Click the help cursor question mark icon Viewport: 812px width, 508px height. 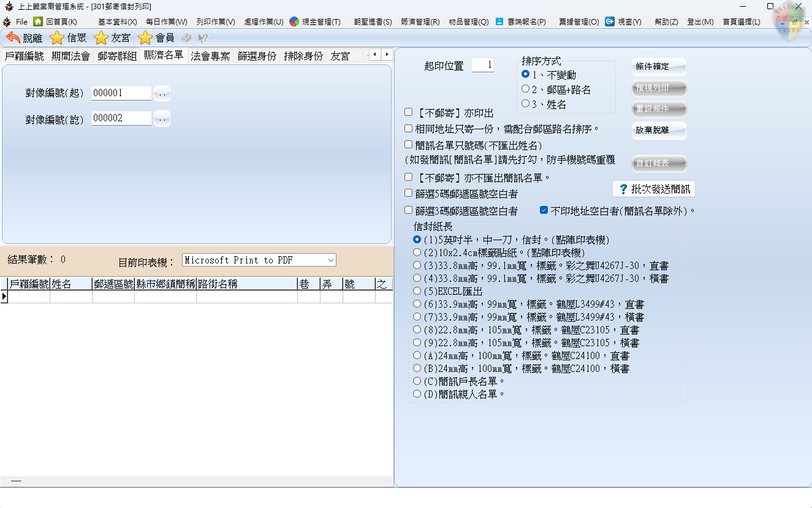click(202, 38)
